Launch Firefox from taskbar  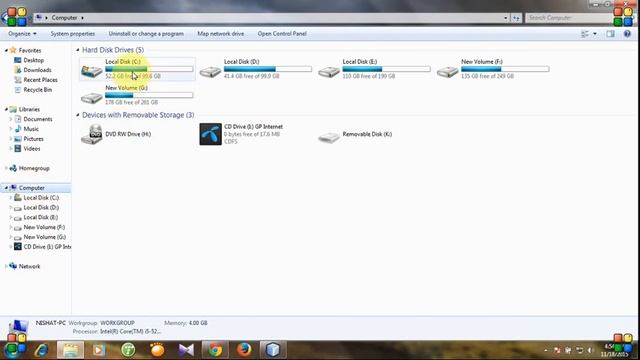click(x=244, y=350)
